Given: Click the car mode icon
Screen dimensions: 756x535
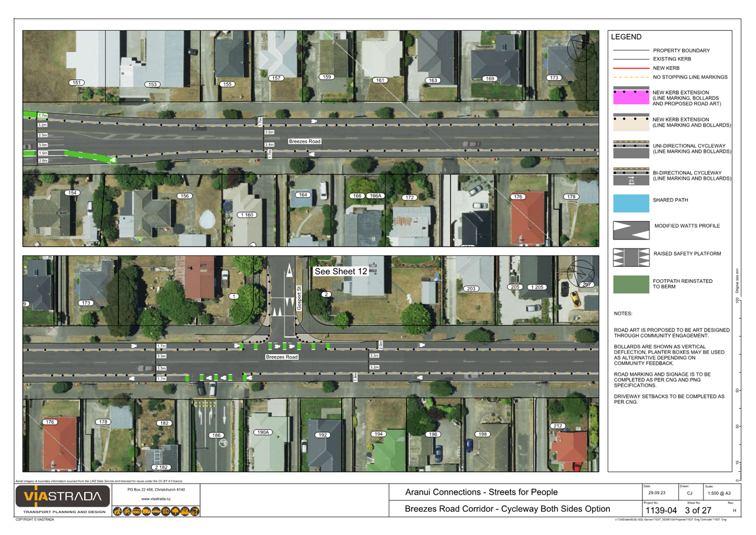Looking at the screenshot, I should click(156, 511).
